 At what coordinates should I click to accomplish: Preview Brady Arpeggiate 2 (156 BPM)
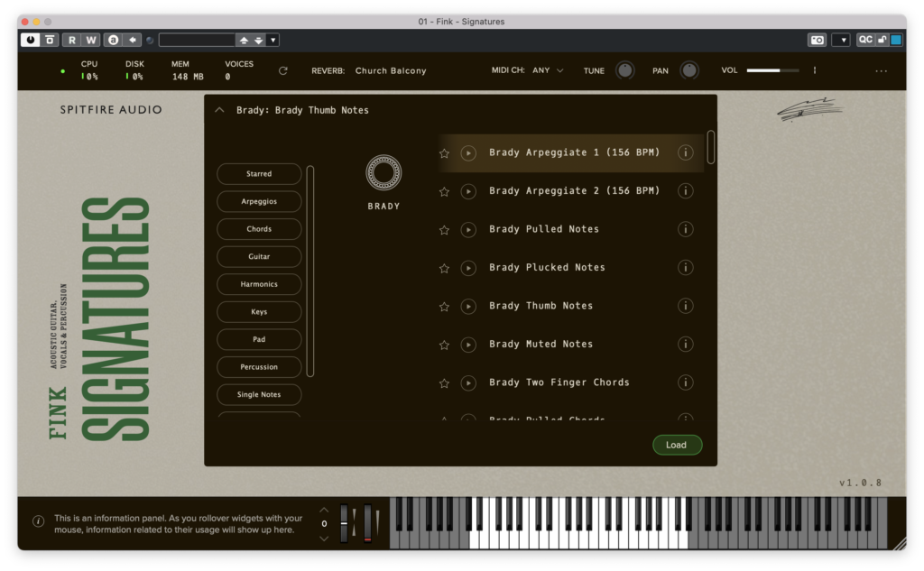468,191
